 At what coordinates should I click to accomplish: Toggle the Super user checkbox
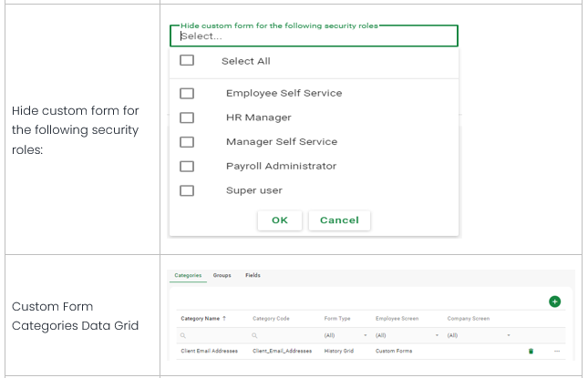pos(187,190)
